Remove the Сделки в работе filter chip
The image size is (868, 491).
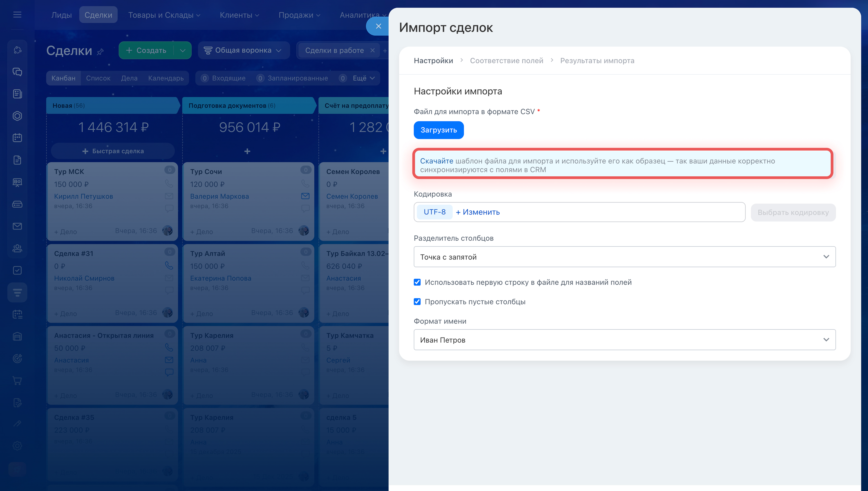(372, 50)
